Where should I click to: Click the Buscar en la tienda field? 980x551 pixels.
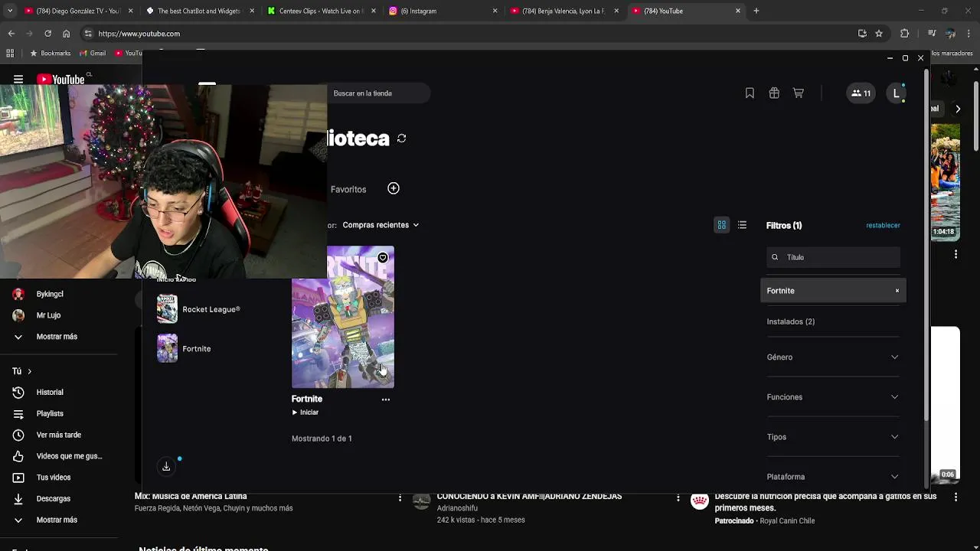(379, 93)
